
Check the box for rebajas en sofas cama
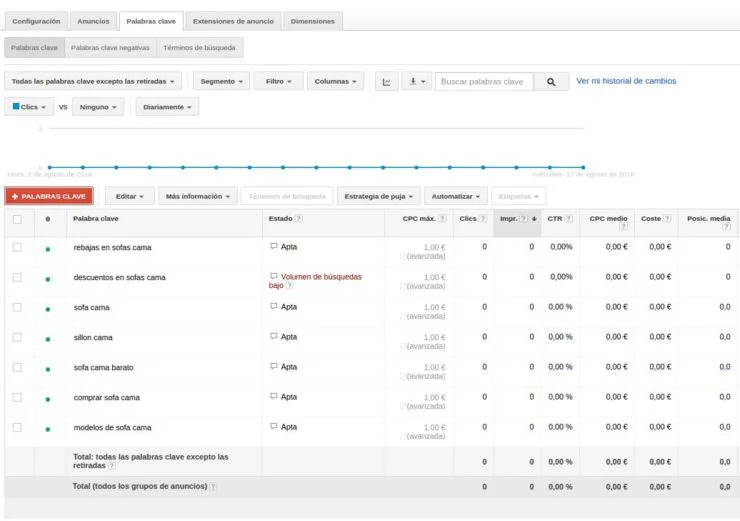(x=17, y=247)
